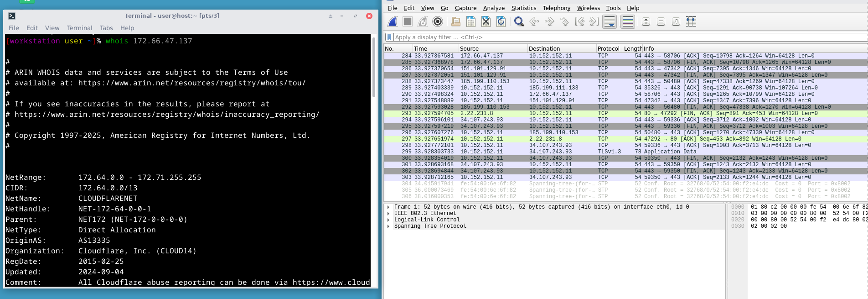Open capture options gear icon
The width and height of the screenshot is (868, 299).
tap(438, 21)
